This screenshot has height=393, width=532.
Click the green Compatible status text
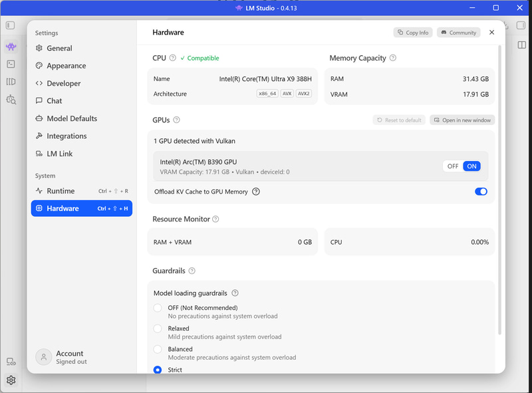tap(203, 58)
